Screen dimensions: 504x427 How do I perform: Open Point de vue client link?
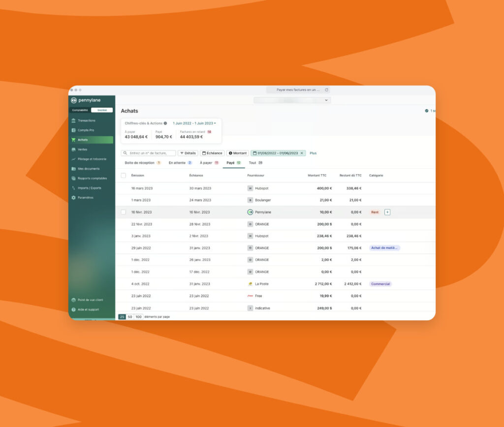coord(91,300)
